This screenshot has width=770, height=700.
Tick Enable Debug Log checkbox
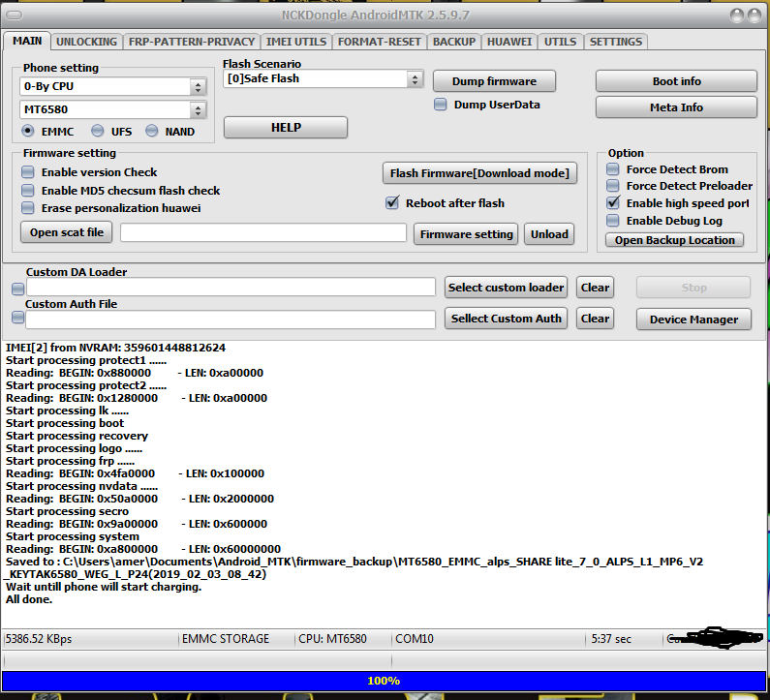coord(613,221)
